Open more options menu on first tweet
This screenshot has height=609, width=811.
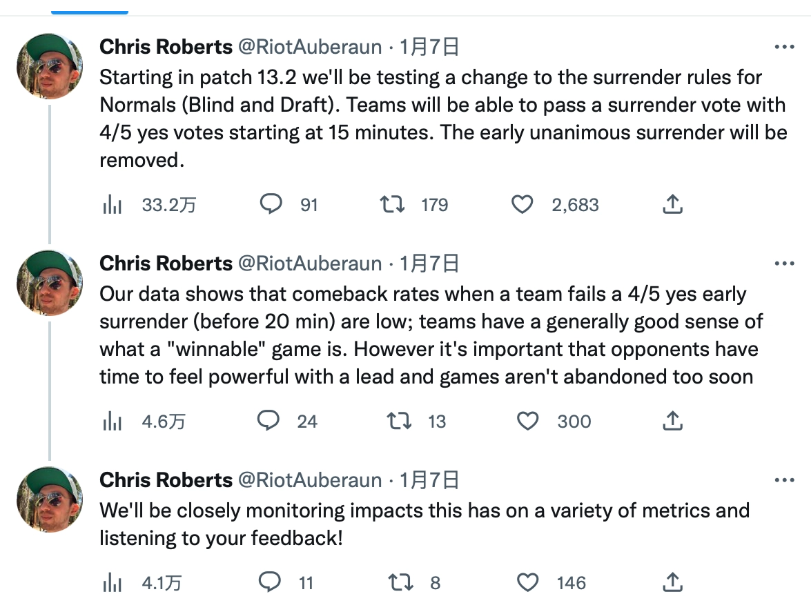click(784, 47)
